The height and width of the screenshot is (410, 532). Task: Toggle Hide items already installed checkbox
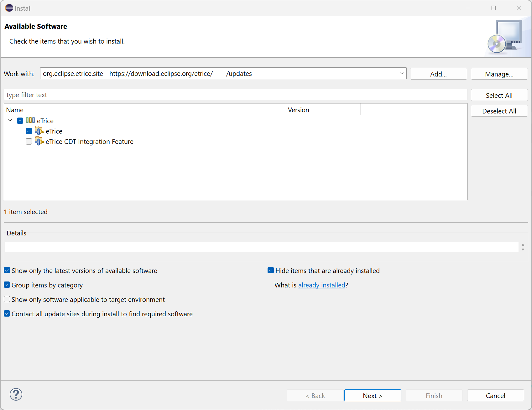click(271, 270)
